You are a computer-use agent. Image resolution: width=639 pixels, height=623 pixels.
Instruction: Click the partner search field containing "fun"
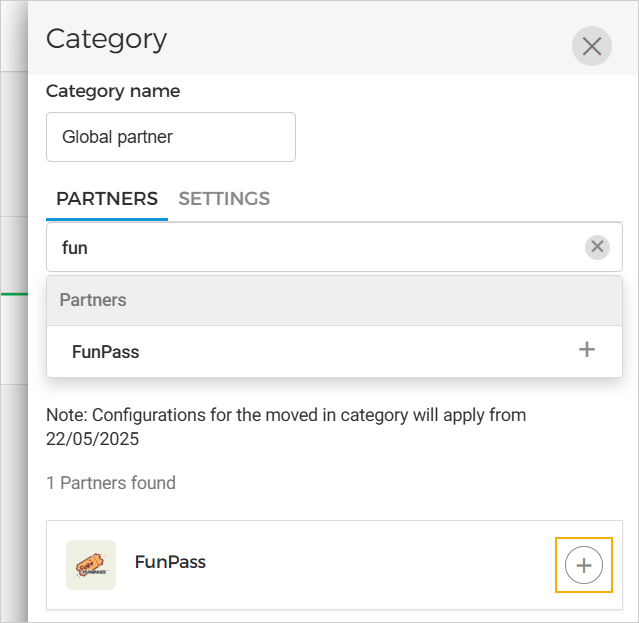pyautogui.click(x=310, y=247)
